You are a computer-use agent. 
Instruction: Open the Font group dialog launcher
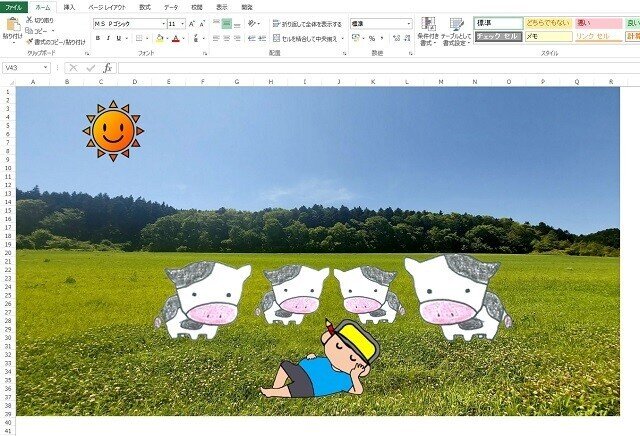point(205,53)
